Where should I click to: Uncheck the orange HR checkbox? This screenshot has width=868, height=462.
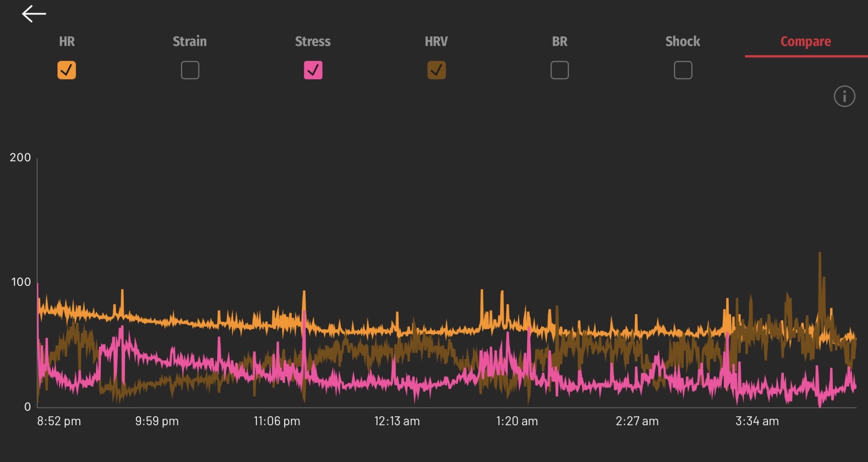pyautogui.click(x=67, y=70)
